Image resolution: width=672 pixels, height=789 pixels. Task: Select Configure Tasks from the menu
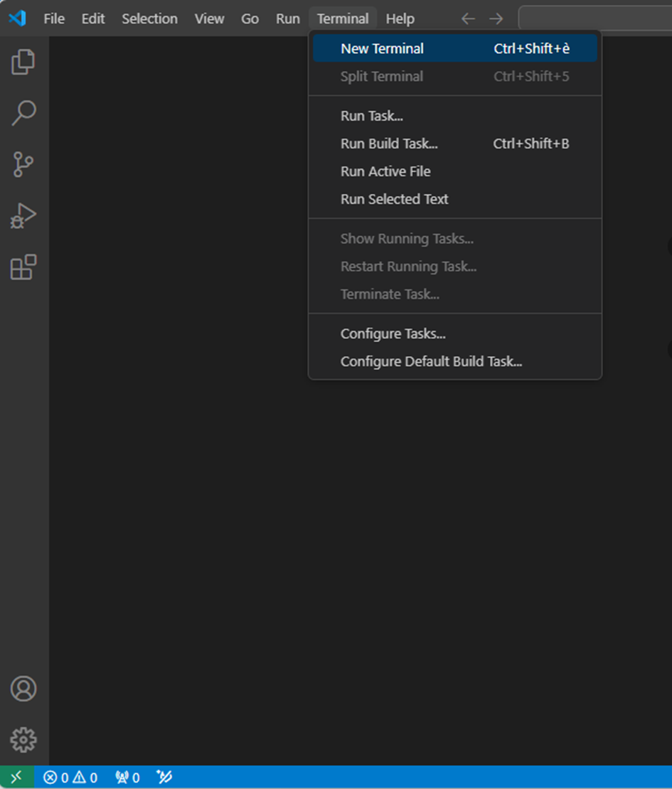click(x=393, y=333)
